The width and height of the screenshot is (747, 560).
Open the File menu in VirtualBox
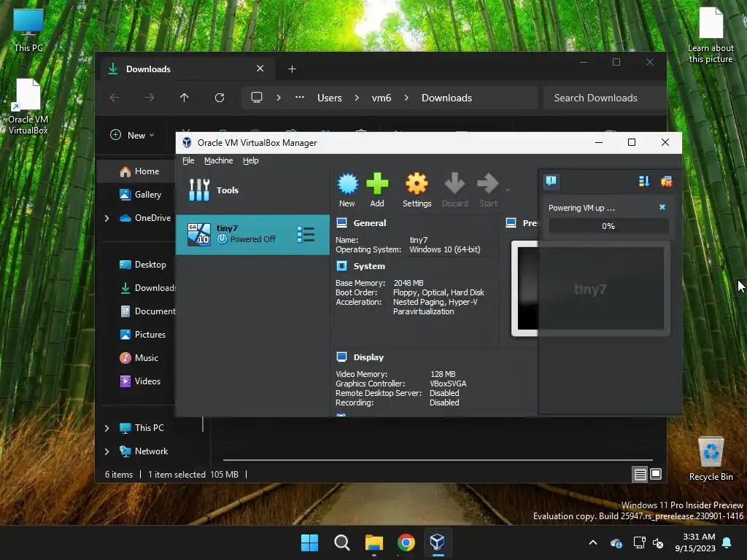click(188, 160)
